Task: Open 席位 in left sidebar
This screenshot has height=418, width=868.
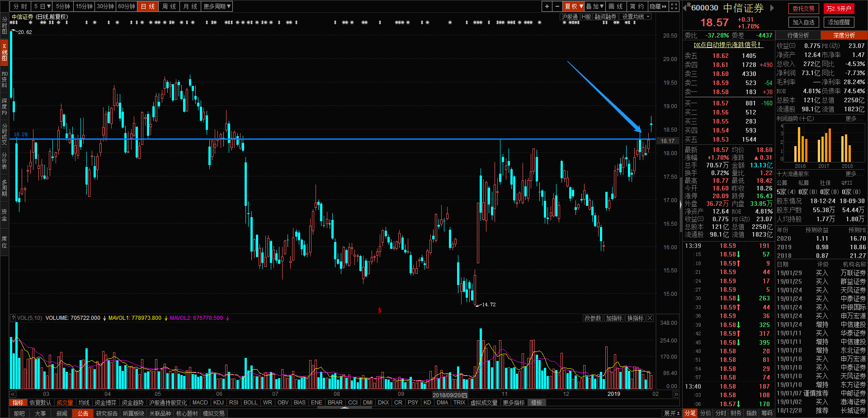Action: click(x=4, y=242)
